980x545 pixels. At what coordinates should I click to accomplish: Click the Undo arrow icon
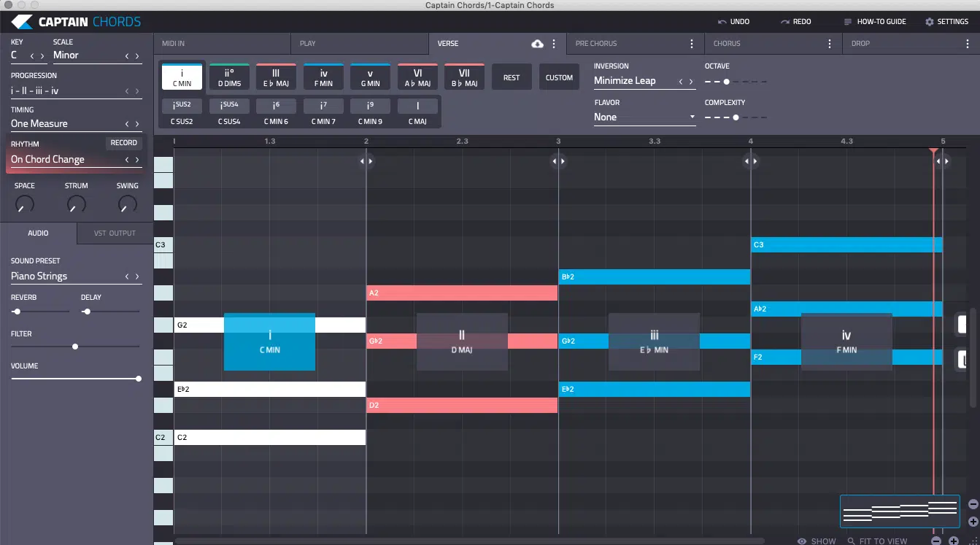pyautogui.click(x=722, y=22)
